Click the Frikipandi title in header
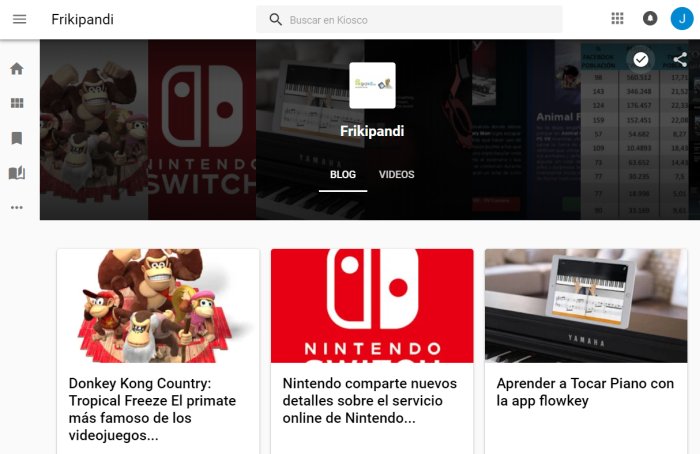The height and width of the screenshot is (454, 700). (83, 19)
